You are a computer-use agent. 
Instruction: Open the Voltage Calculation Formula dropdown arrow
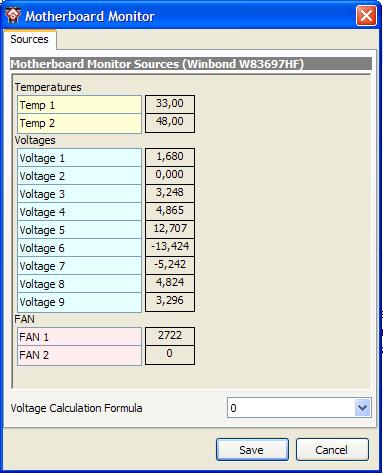(x=362, y=407)
